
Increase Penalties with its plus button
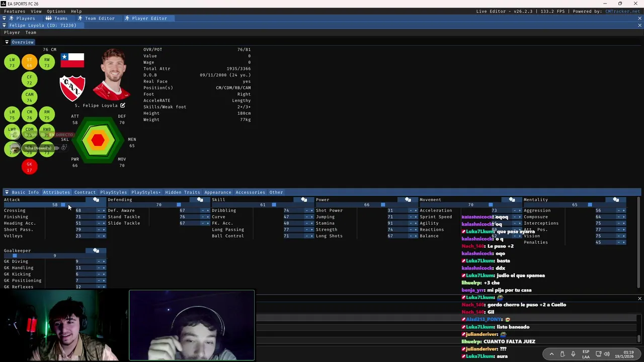[x=623, y=242]
